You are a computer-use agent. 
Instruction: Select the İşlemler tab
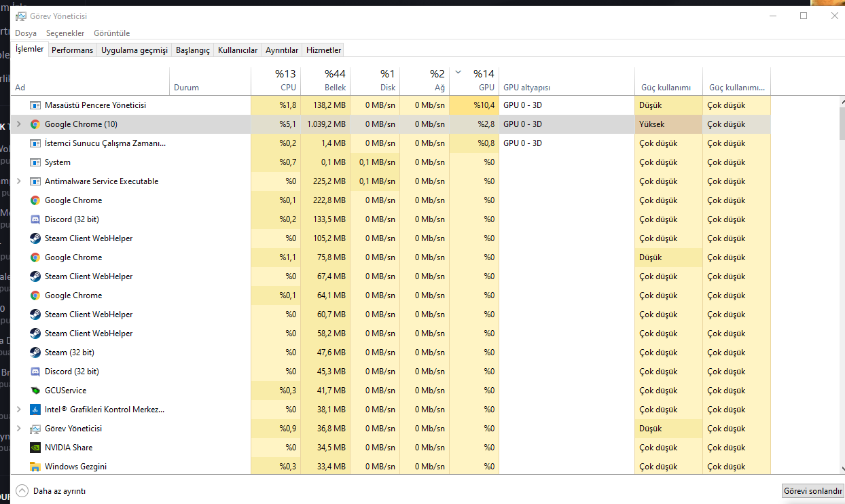29,49
